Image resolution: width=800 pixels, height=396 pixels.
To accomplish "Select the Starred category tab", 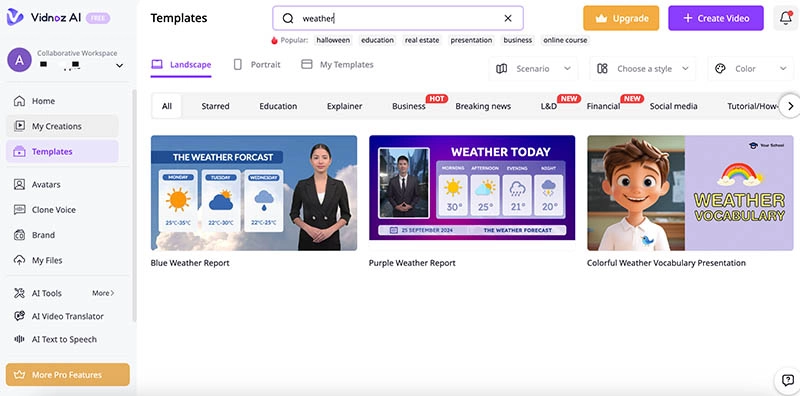I will 215,106.
